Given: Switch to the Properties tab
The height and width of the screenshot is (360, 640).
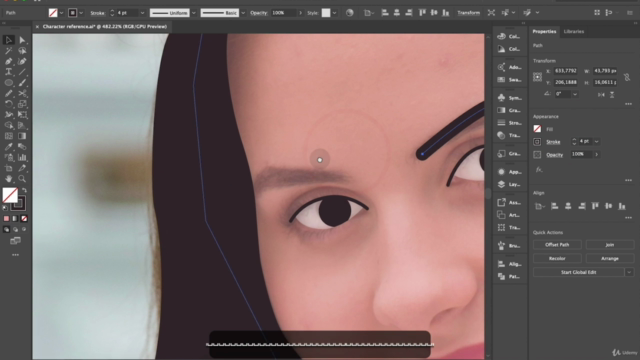Looking at the screenshot, I should pos(544,31).
